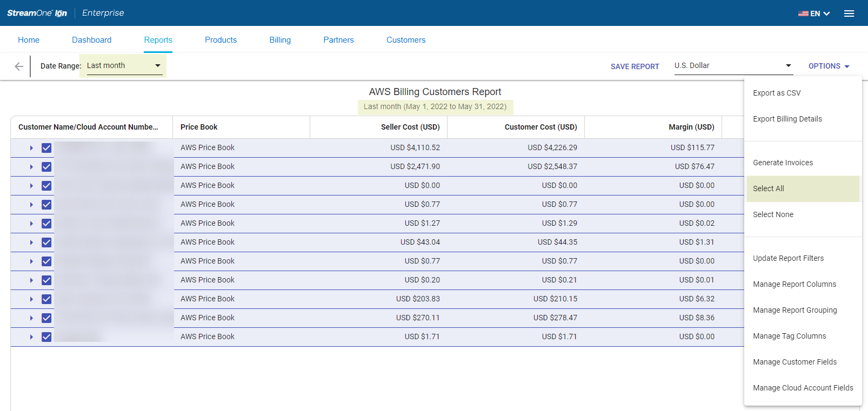Expand the row with customer cost $2,548.37
868x411 pixels.
coord(31,167)
